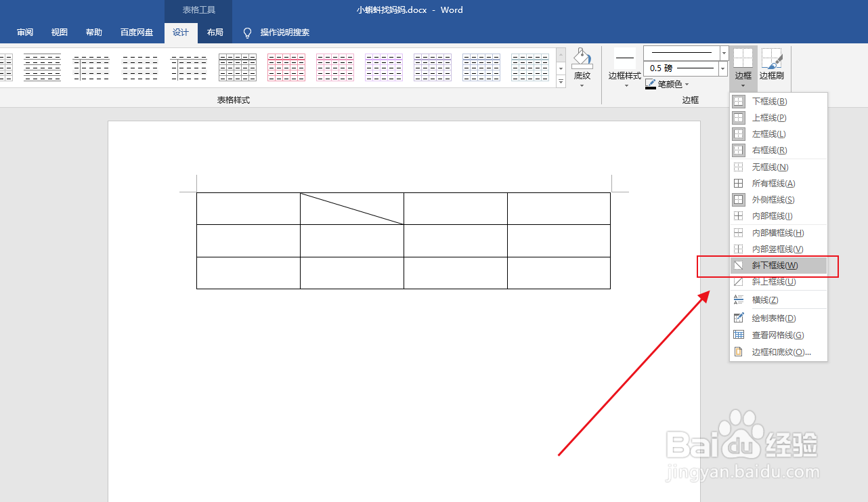
Task: Switch to the 布局 layout tab
Action: click(x=215, y=33)
